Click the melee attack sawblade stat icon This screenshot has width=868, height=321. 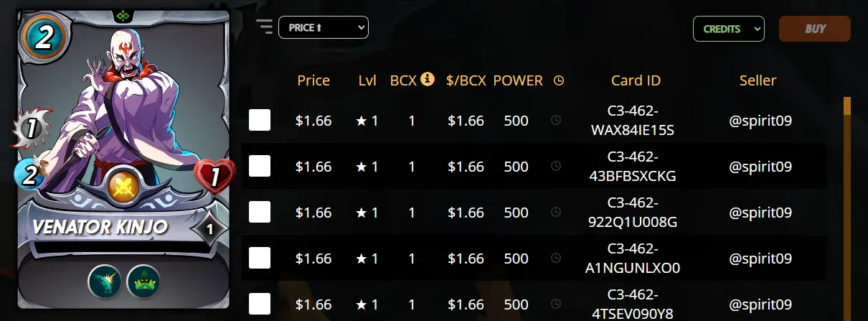[x=30, y=129]
